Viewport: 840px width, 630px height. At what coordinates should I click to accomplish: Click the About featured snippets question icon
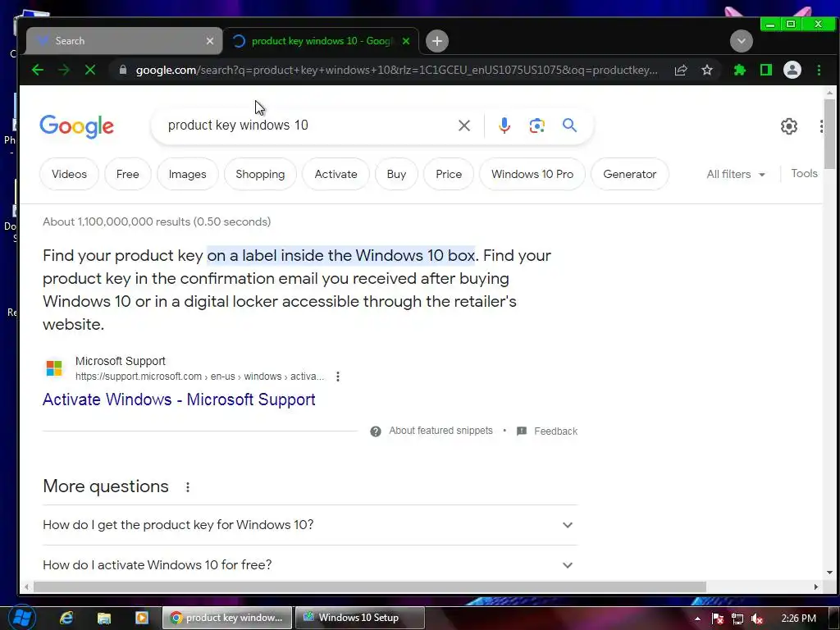tap(376, 431)
